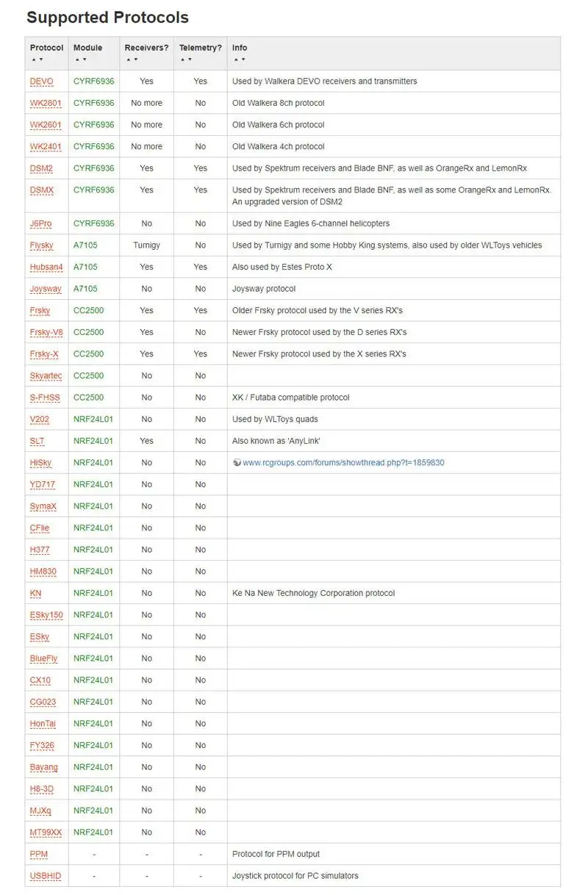Click the A7105 module link in Flysky row

85,245
